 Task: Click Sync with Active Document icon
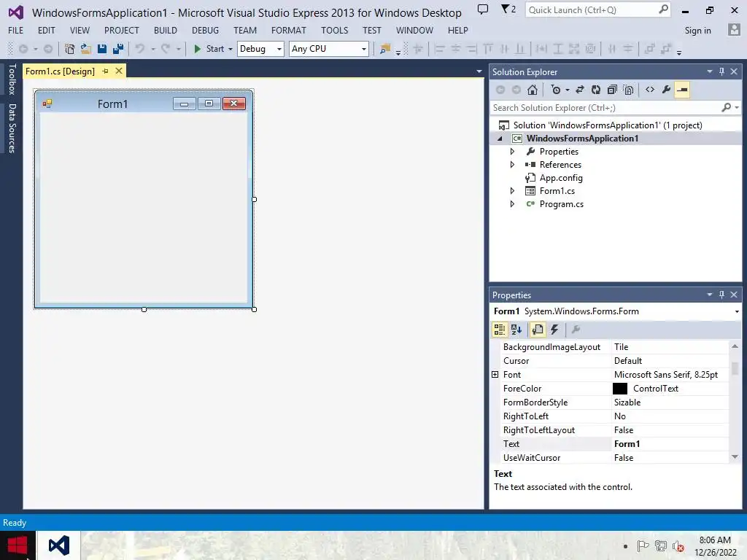coord(580,90)
